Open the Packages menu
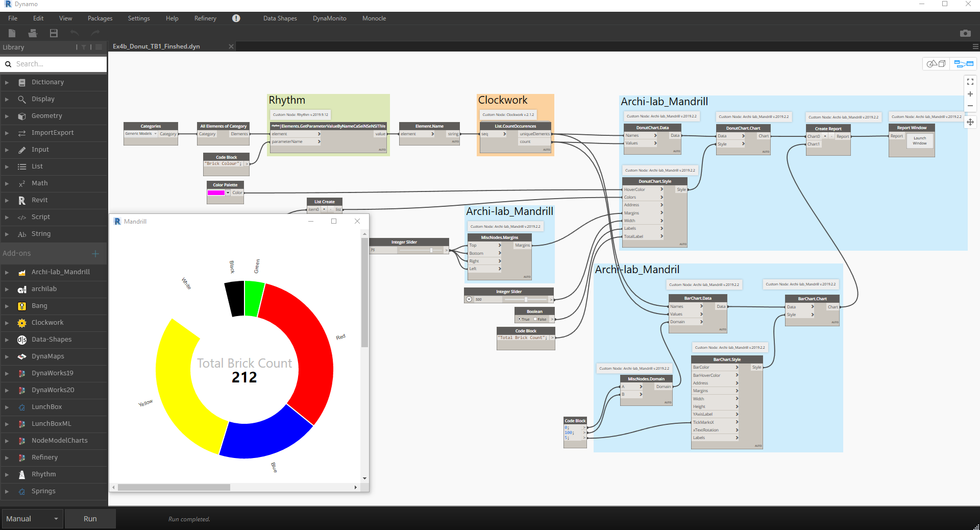The height and width of the screenshot is (530, 980). click(x=100, y=18)
